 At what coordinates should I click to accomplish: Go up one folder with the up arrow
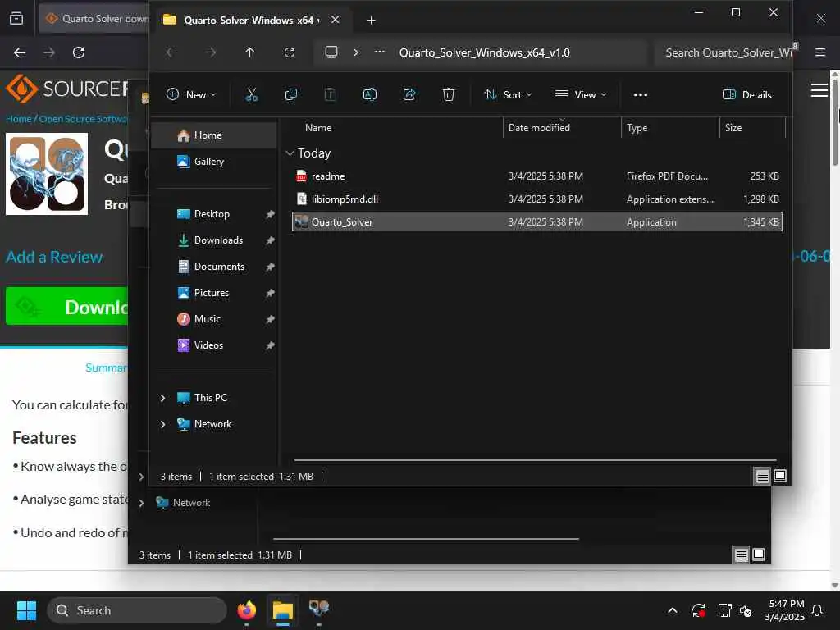(249, 52)
